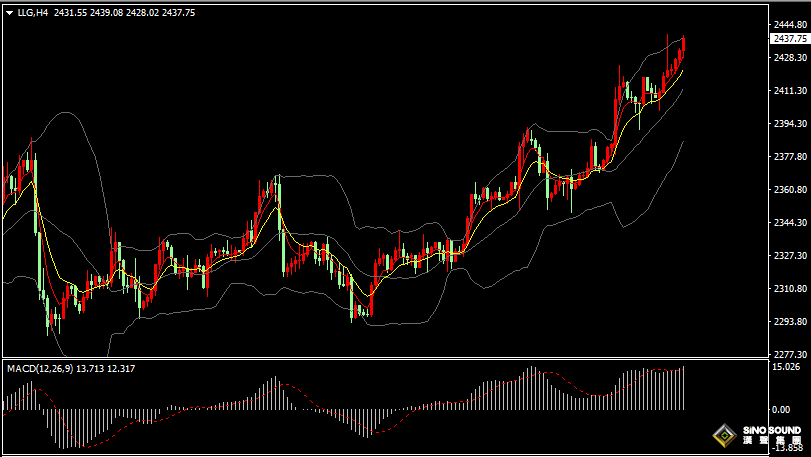811x457 pixels.
Task: Click the LLG,H4 symbol label
Action: click(x=33, y=13)
